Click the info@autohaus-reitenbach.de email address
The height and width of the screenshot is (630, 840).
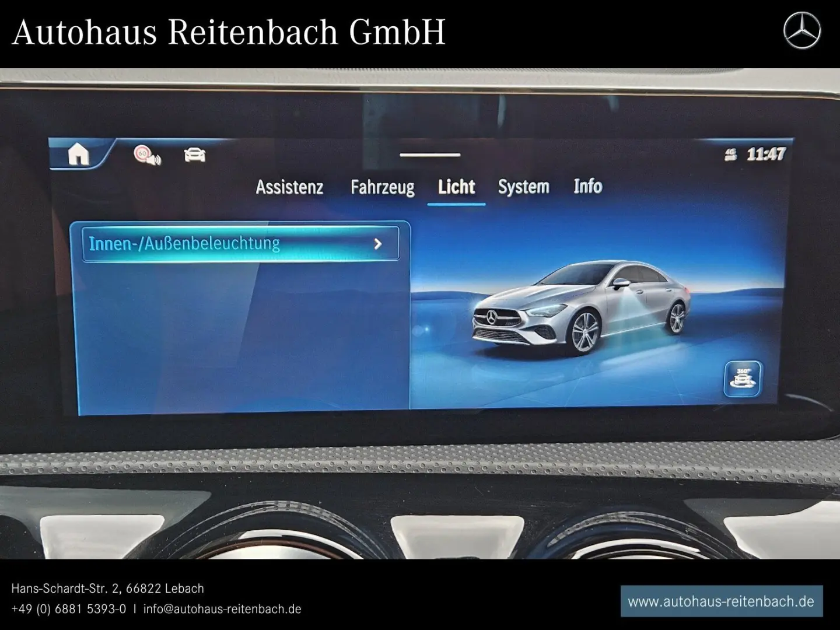[x=222, y=609]
